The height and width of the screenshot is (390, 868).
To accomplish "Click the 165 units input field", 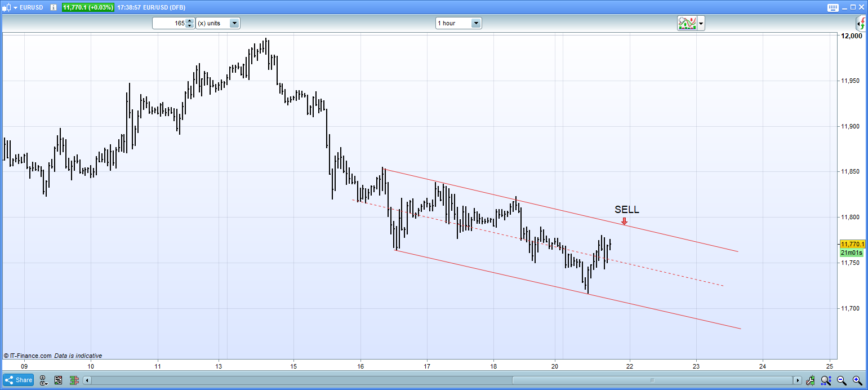I will (x=169, y=23).
